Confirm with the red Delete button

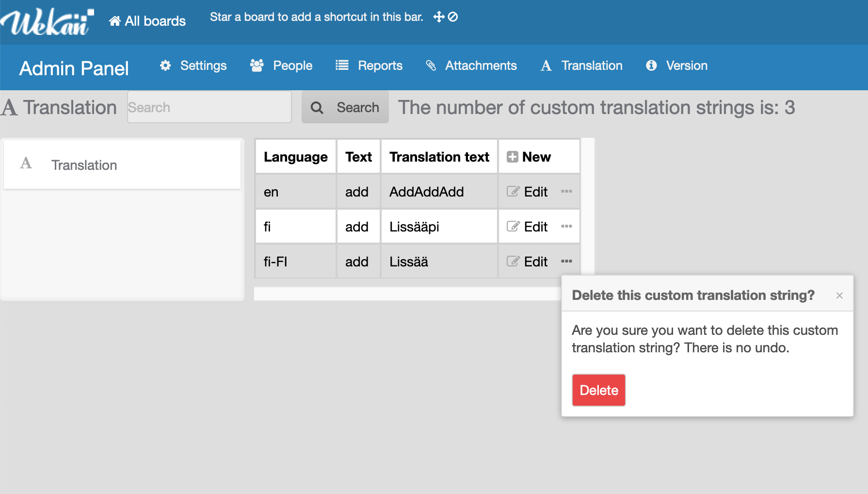598,390
